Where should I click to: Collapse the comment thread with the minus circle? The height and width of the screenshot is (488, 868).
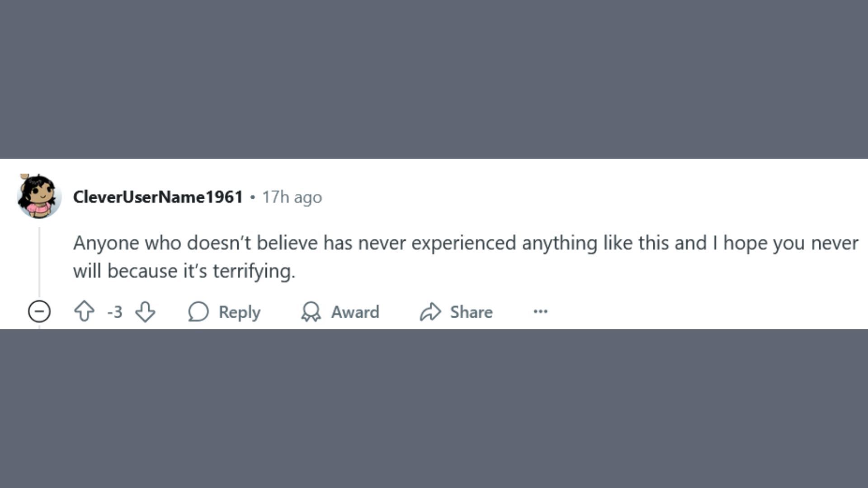39,311
